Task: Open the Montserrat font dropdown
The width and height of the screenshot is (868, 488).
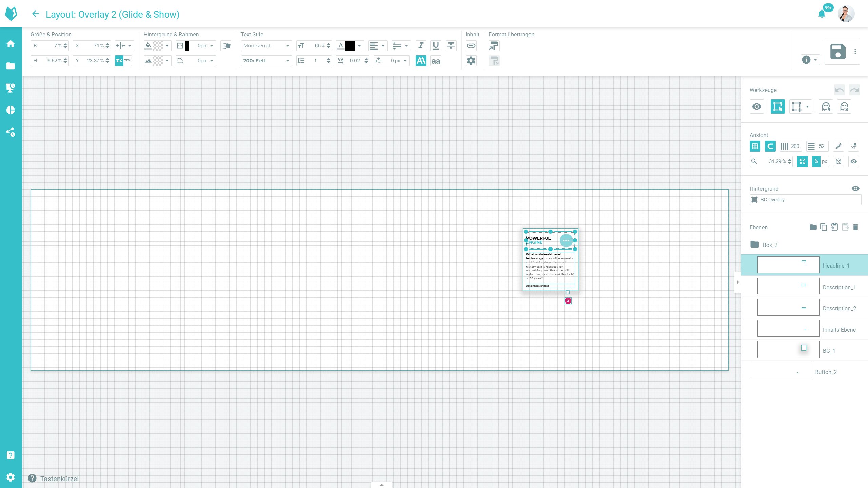Action: [x=266, y=45]
